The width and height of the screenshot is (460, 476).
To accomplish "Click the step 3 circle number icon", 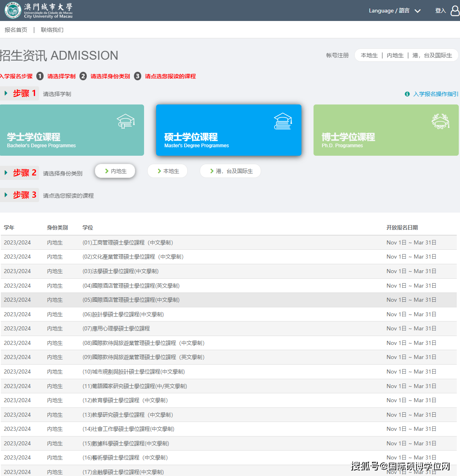I will pos(138,76).
